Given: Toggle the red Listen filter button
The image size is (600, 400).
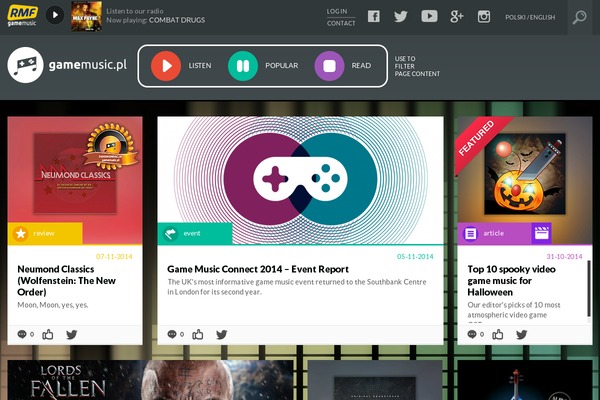Looking at the screenshot, I should [166, 66].
